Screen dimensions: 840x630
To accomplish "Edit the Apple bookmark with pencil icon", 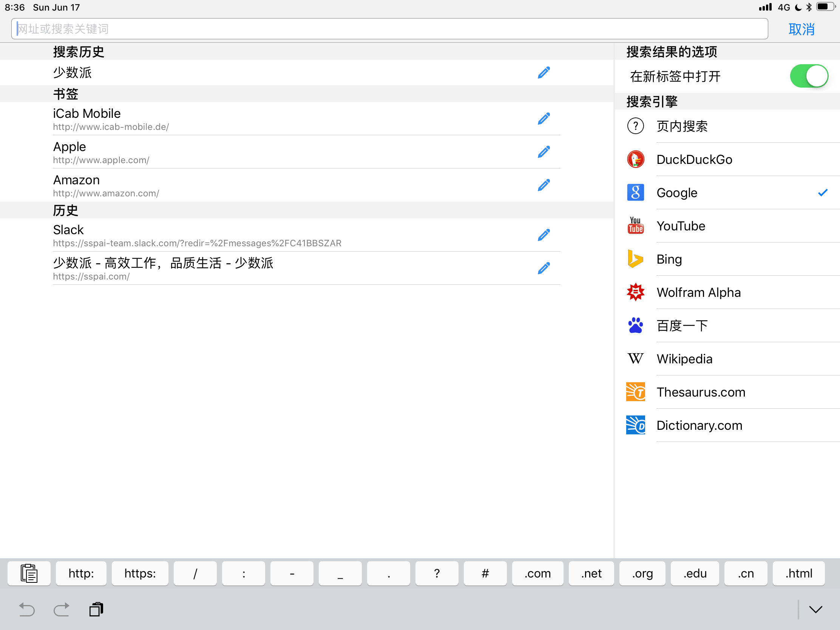I will click(544, 152).
